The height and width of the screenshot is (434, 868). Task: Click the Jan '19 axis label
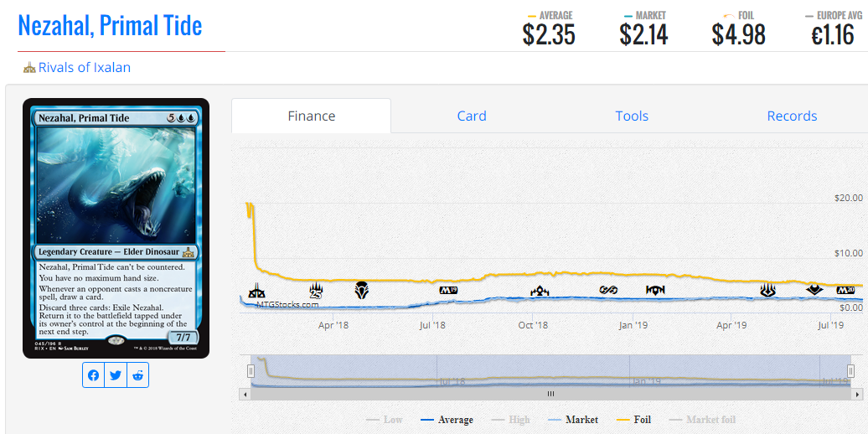click(x=634, y=325)
